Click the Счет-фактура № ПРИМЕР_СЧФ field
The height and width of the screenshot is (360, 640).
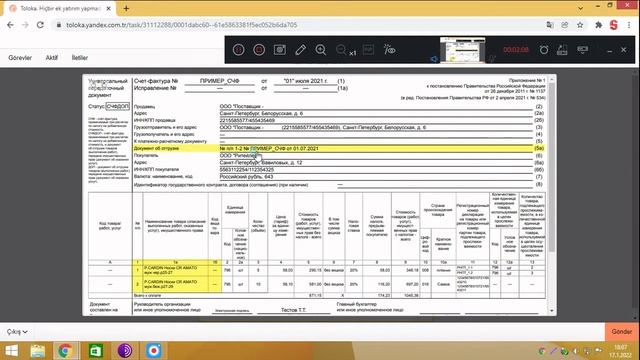(219, 81)
